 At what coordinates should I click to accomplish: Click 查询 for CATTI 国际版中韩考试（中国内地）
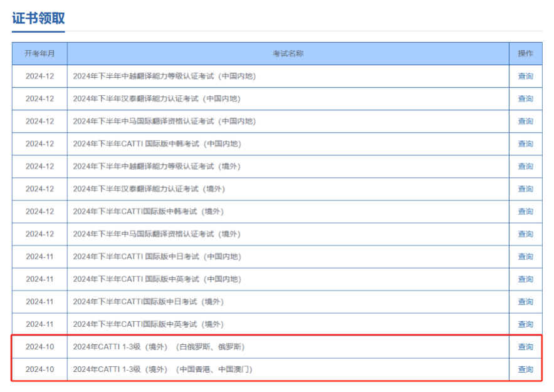click(525, 144)
